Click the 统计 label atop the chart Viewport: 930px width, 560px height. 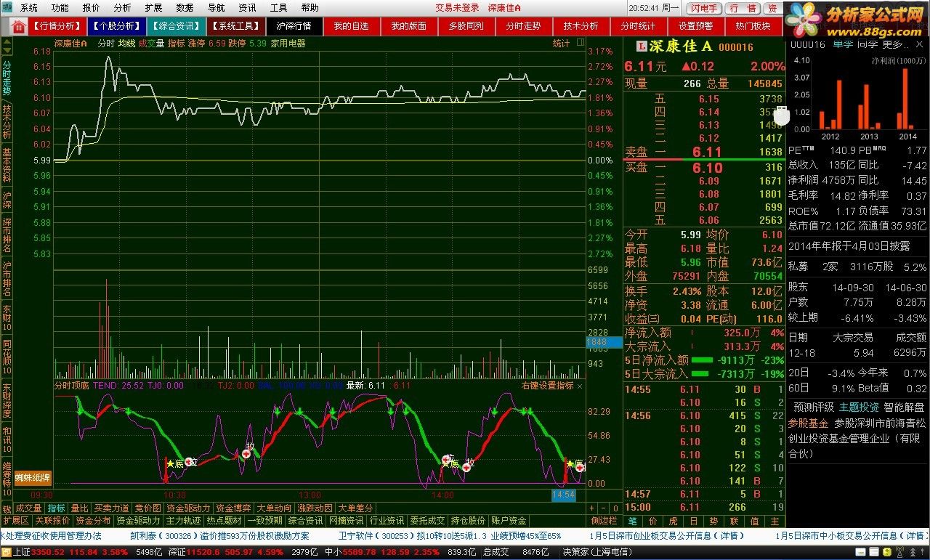[562, 44]
